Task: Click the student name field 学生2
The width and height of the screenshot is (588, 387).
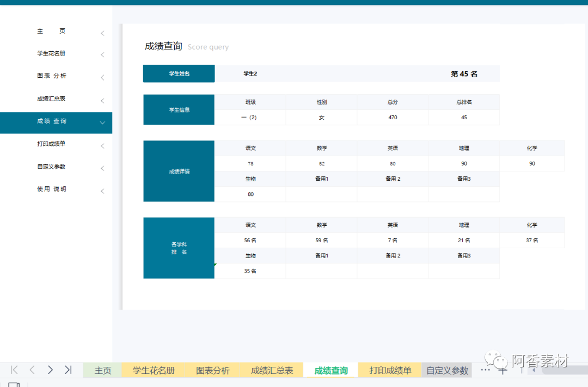Action: click(250, 73)
